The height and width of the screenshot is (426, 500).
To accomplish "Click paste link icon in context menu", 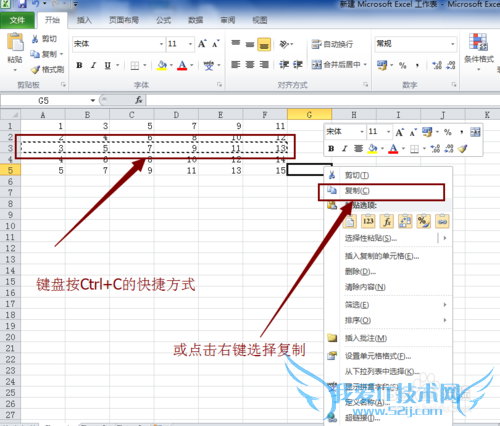I will pos(442,221).
